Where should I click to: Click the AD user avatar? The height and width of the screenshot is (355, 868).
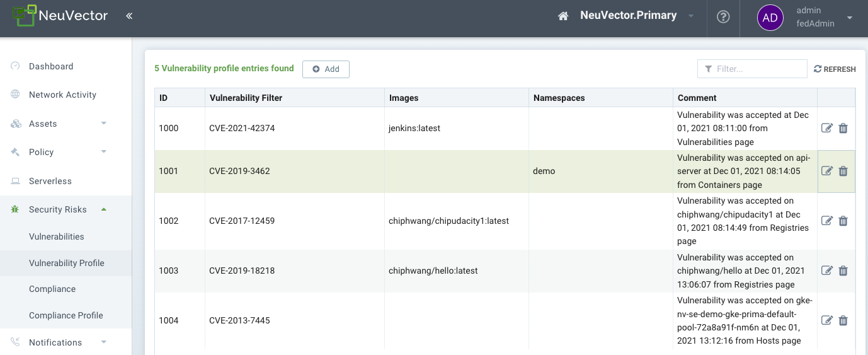click(770, 18)
